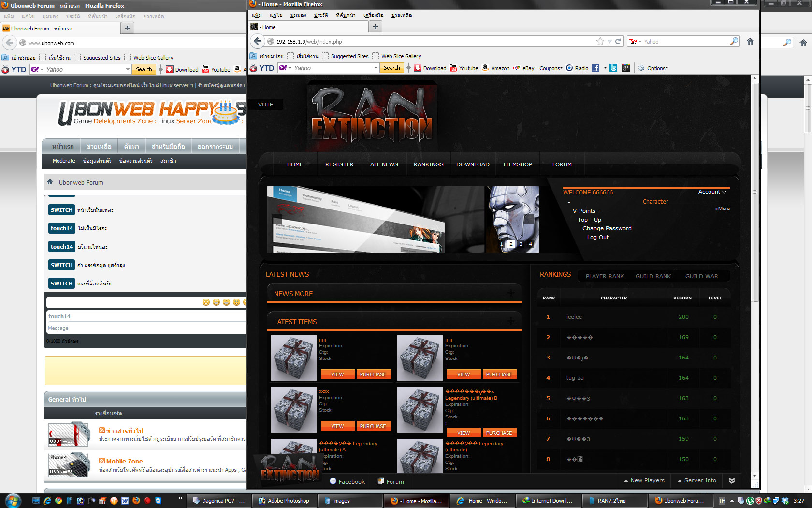Screen dimensions: 812x508
Task: Open the ITEMSHOP nav item
Action: pos(518,164)
